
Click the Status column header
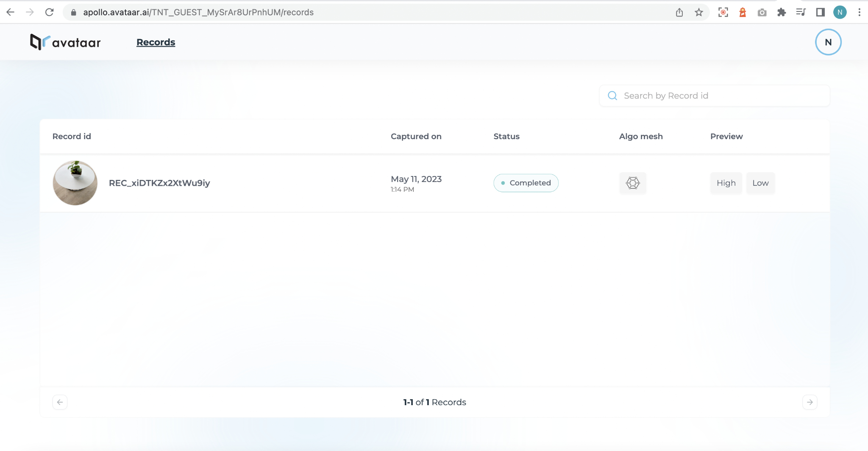[506, 136]
